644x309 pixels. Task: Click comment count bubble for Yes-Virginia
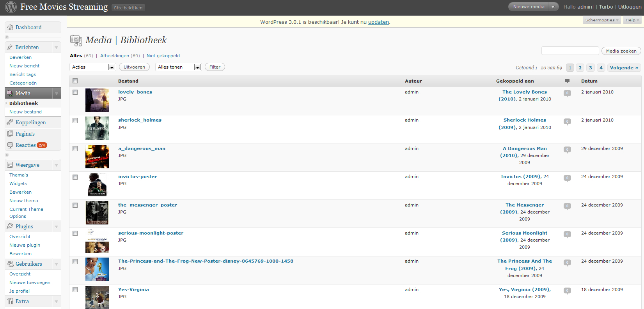pos(567,291)
